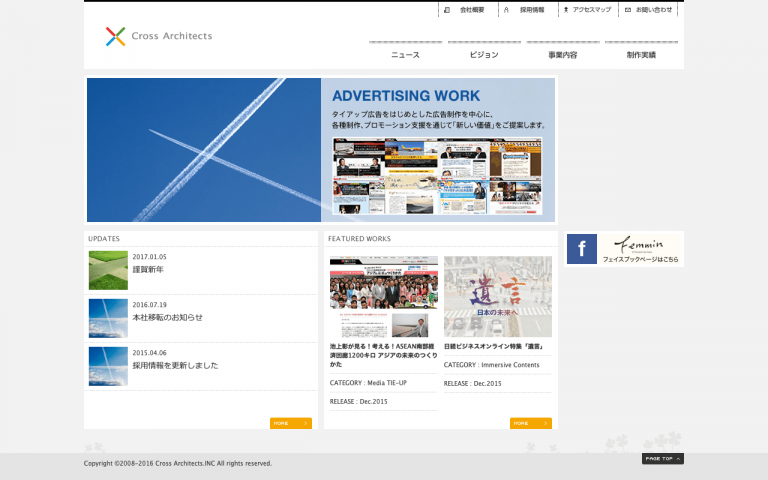Click the Facebook f icon
The image size is (768, 480).
(582, 249)
